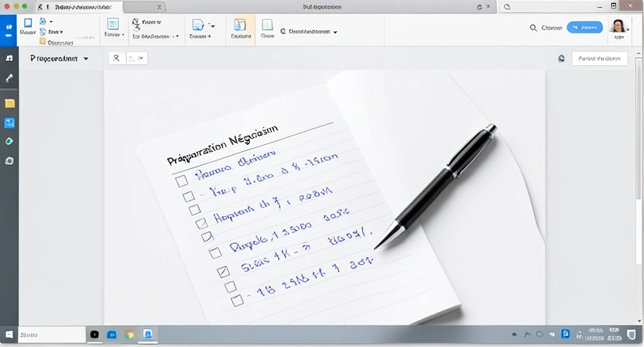Click the white button at far right below ribbon

(599, 58)
